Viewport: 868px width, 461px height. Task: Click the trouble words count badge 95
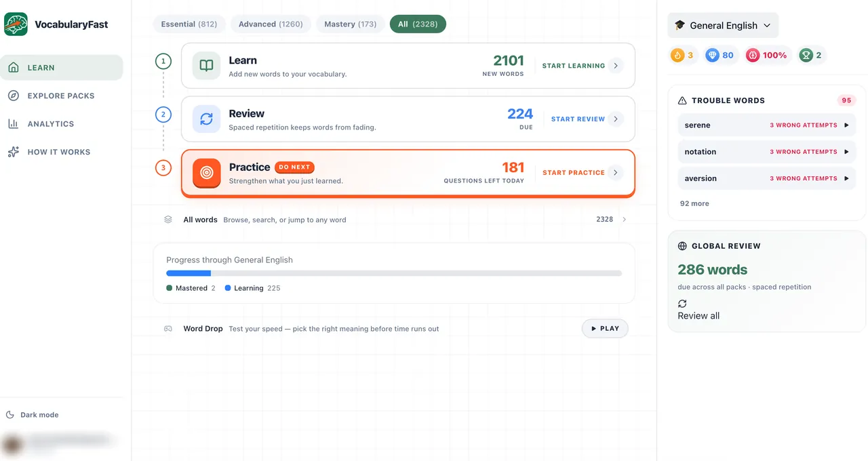coord(846,100)
